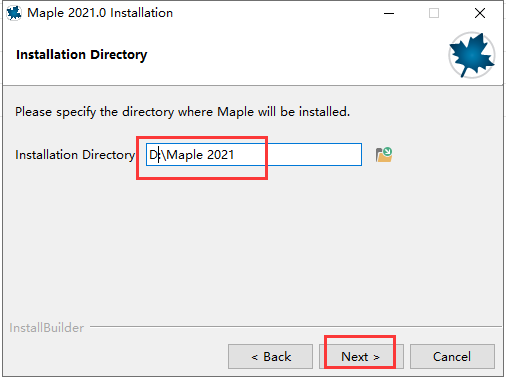This screenshot has width=506, height=379.
Task: Click the word Maple in instruction sentence
Action: coord(236,112)
